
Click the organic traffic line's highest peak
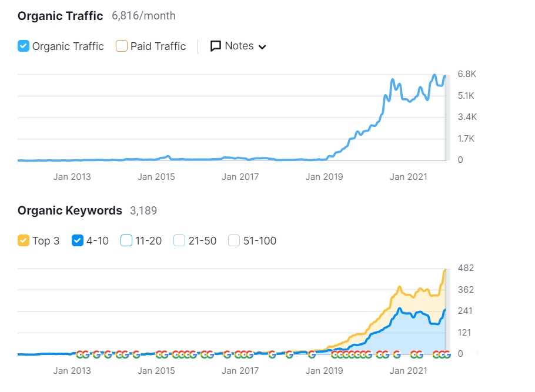434,75
